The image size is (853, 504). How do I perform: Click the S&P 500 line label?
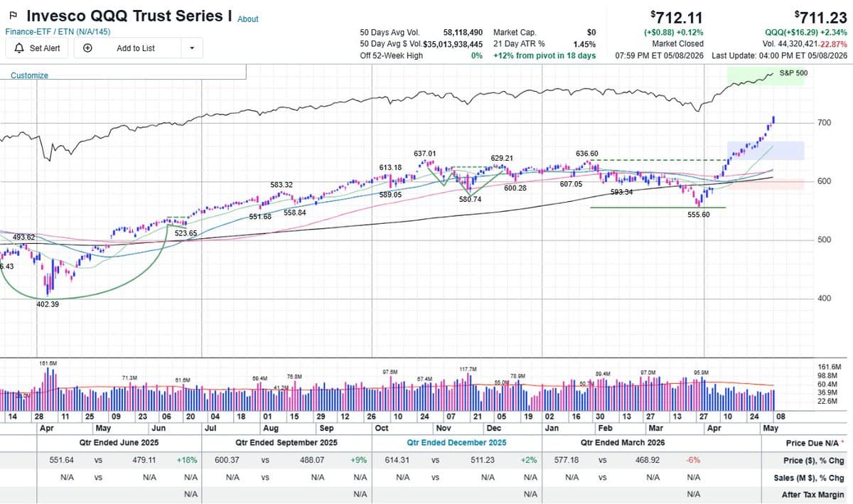(793, 73)
